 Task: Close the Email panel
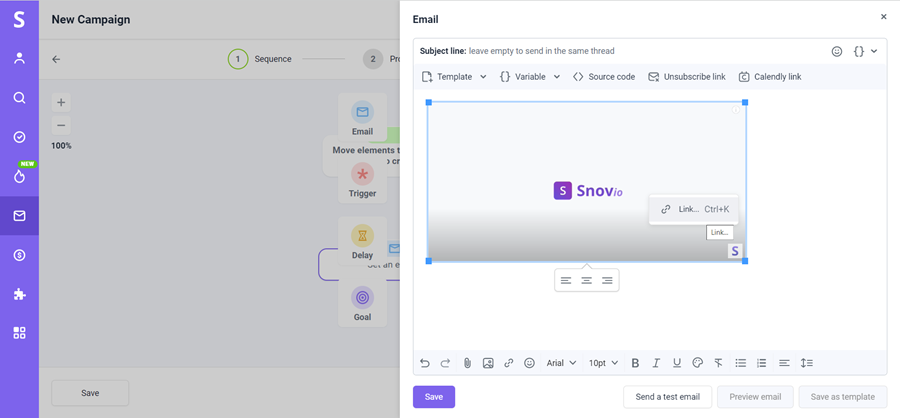[x=883, y=17]
